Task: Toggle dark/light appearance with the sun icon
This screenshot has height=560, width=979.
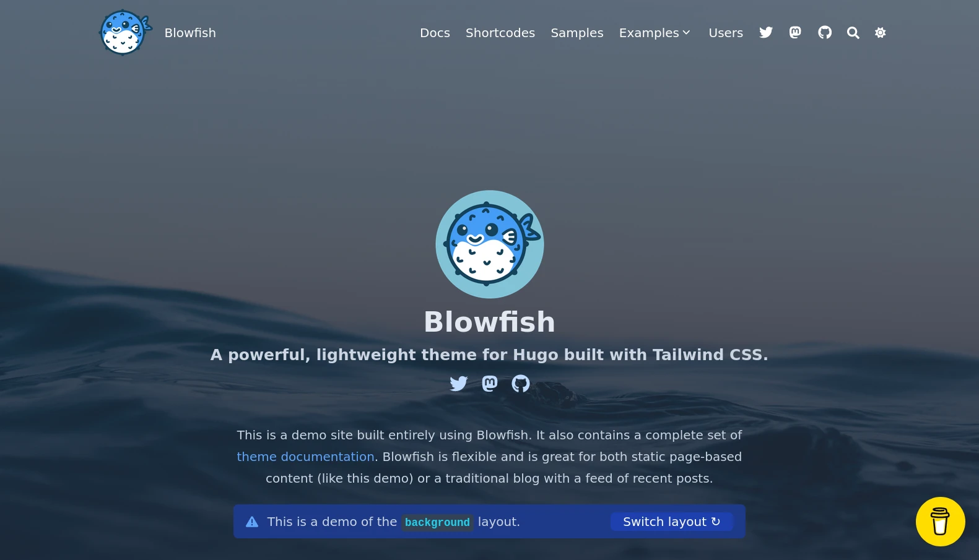Action: [881, 33]
